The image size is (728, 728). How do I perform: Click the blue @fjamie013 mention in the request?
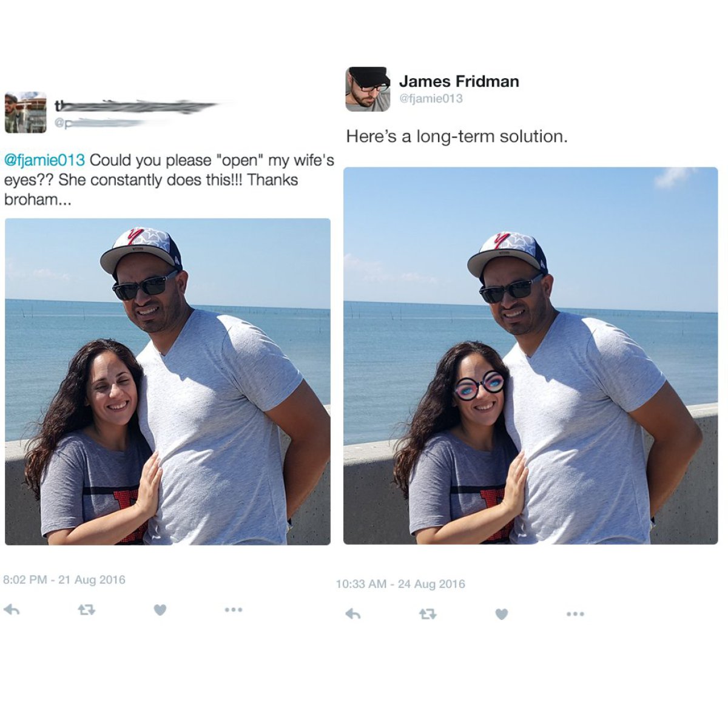(x=44, y=160)
